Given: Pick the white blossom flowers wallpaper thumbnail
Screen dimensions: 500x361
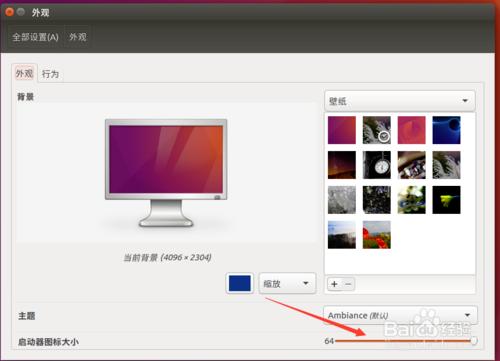Looking at the screenshot, I should 412,200.
